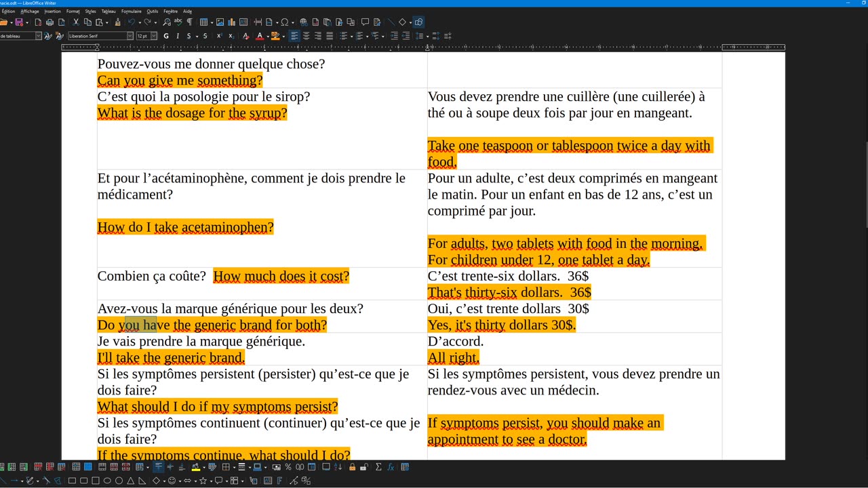Run the spelling check (abc icon)
The width and height of the screenshot is (868, 488).
(x=178, y=22)
